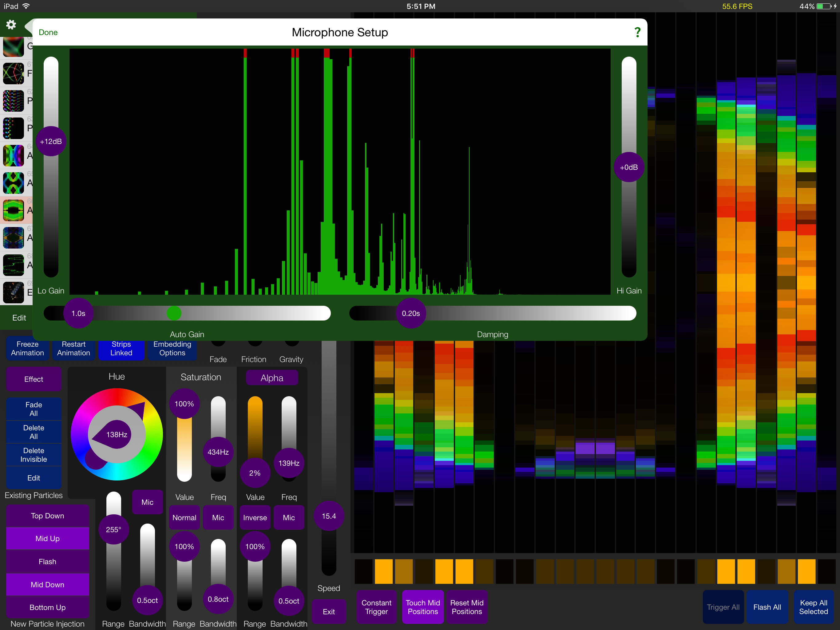Toggle the Hue Mic button

point(147,502)
